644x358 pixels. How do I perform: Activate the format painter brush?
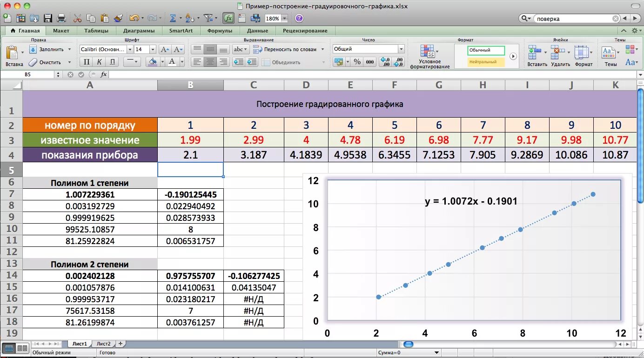[118, 18]
